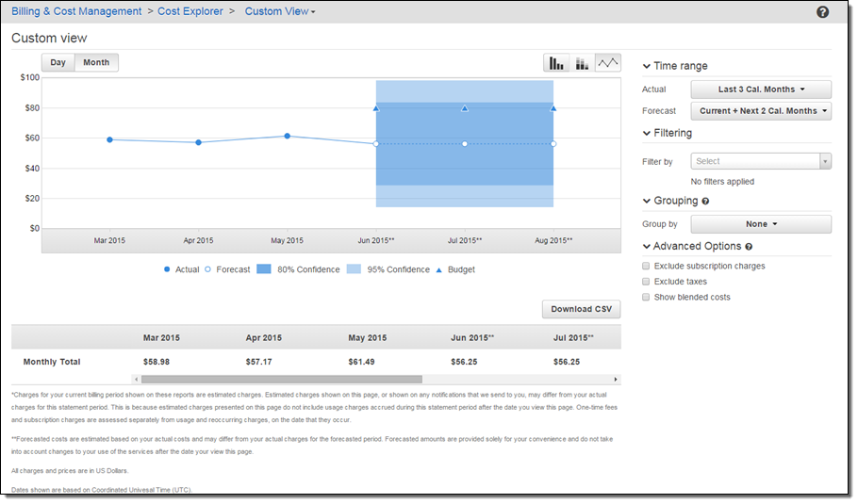
Task: Check the Exclude taxes option
Action: [x=646, y=282]
